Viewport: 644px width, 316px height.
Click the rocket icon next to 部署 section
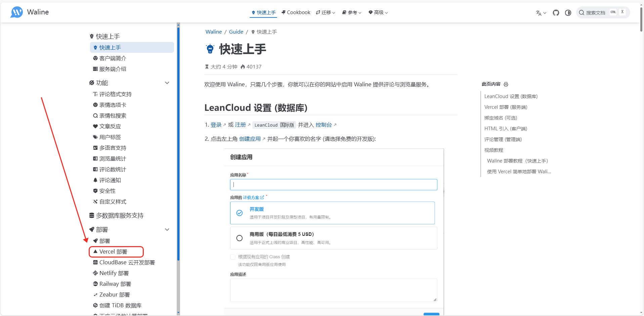[92, 230]
